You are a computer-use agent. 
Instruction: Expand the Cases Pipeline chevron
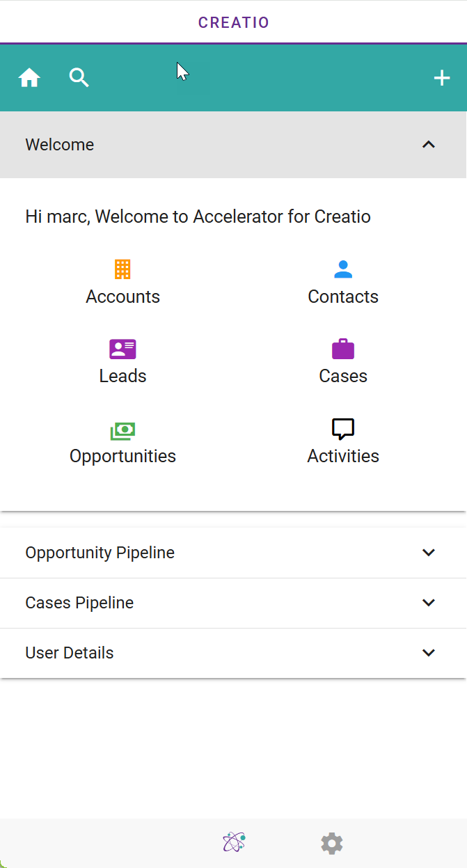[x=429, y=603]
